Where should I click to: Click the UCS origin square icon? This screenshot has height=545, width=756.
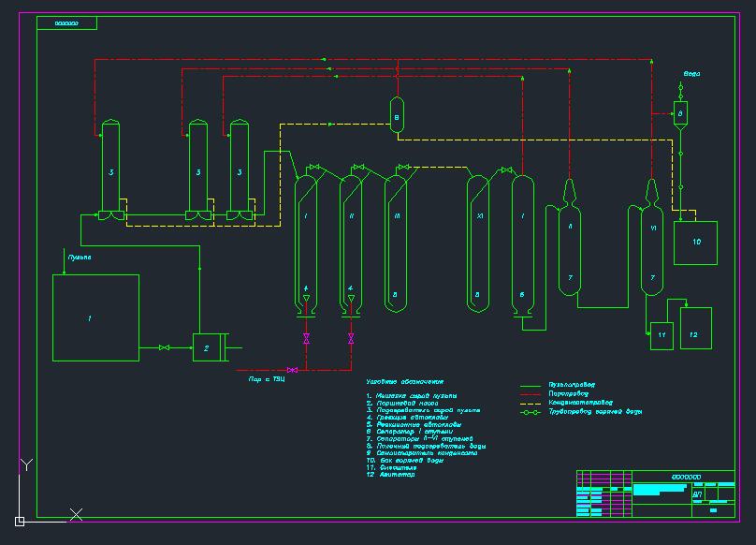click(20, 522)
